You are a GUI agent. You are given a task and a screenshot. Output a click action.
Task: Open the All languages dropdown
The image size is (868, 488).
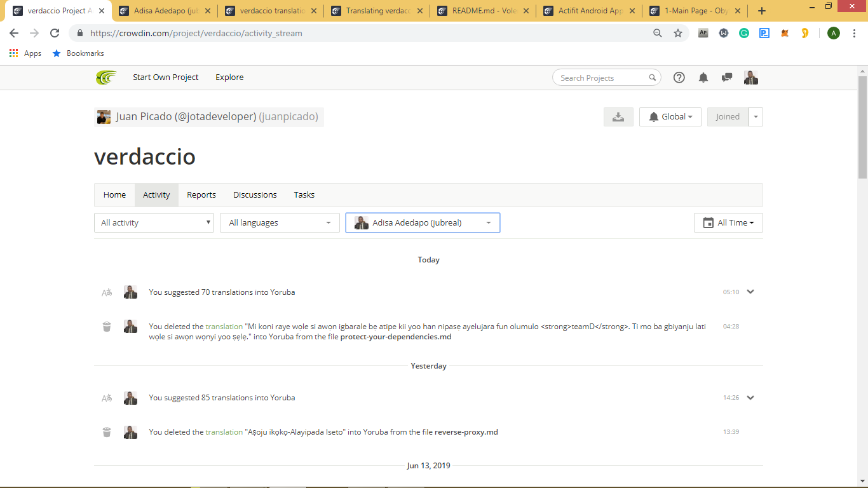(280, 223)
